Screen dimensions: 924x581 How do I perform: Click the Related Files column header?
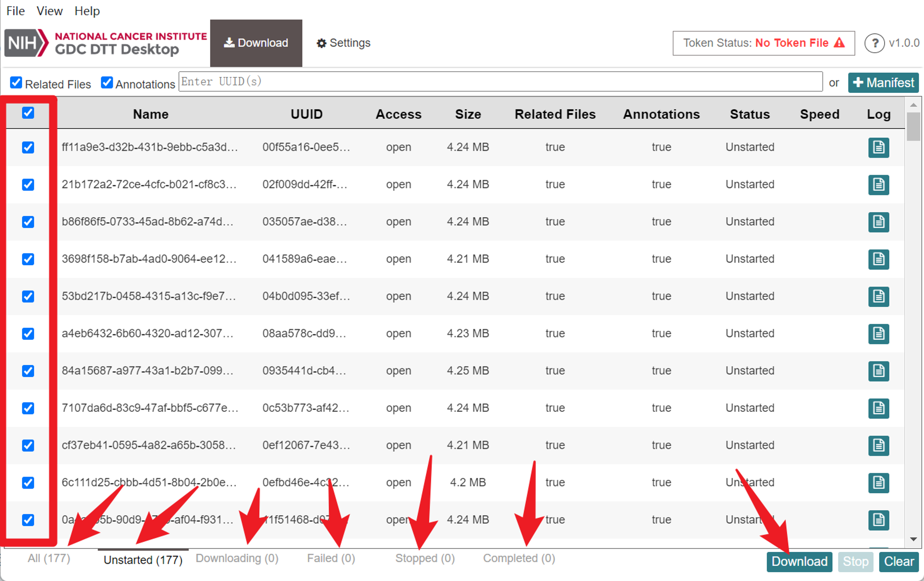pyautogui.click(x=555, y=114)
